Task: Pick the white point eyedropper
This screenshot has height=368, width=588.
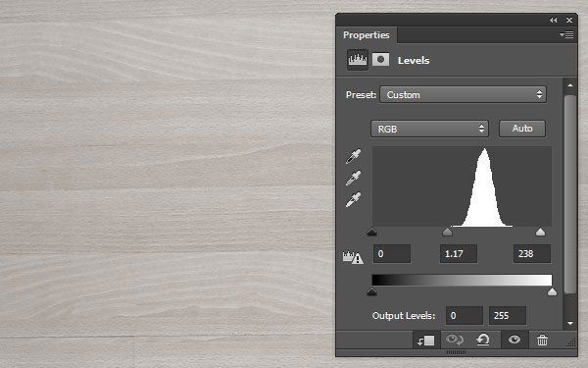Action: coord(353,199)
